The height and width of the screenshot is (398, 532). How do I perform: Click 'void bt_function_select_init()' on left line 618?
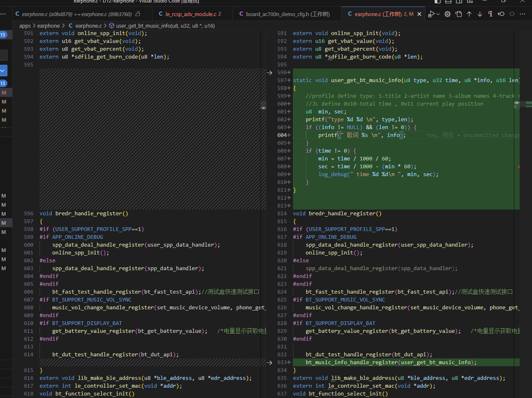click(87, 394)
